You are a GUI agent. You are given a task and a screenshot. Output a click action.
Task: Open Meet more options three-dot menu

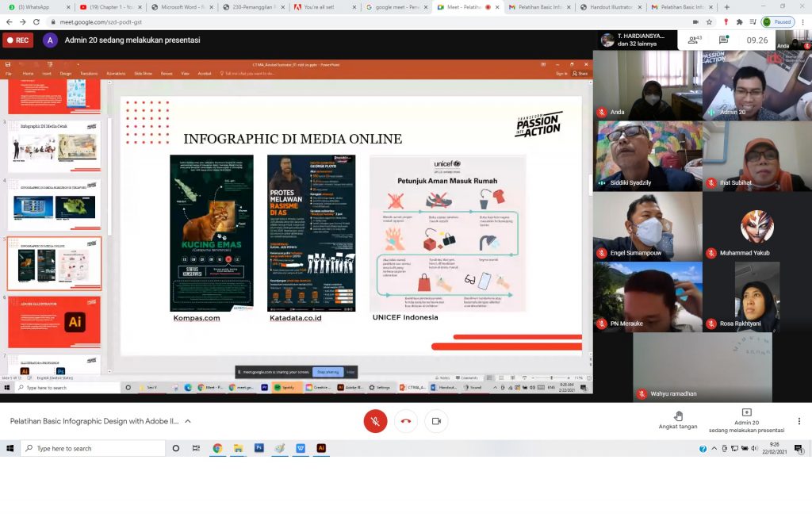coord(799,421)
